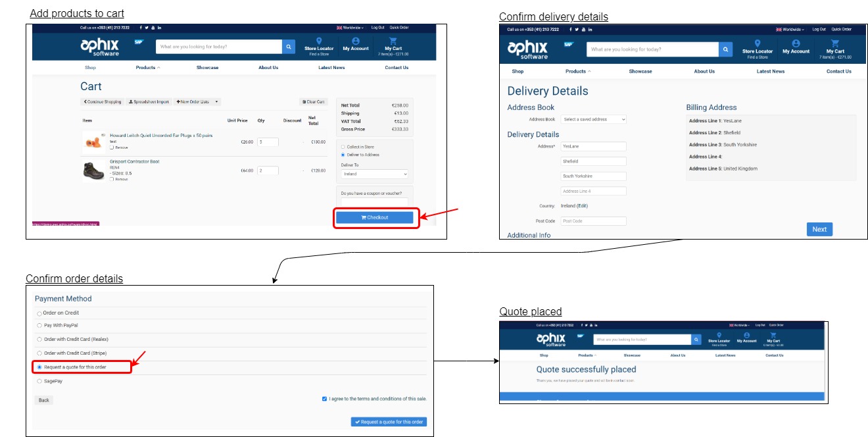Click aphix software logo on Quote placed page

tap(551, 339)
